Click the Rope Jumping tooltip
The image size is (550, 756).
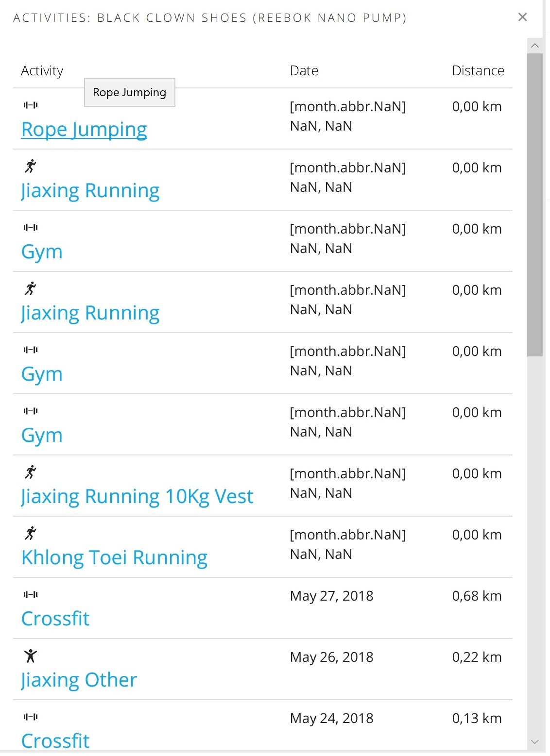pyautogui.click(x=129, y=92)
